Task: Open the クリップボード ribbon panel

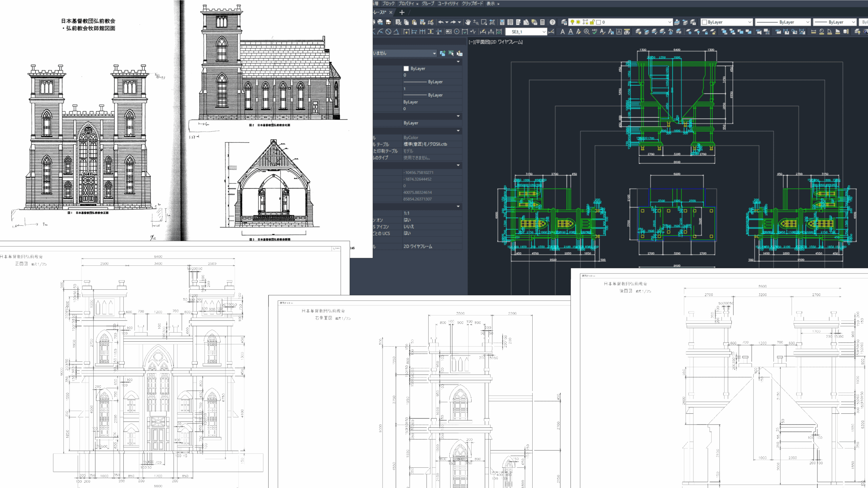Action: pos(473,3)
